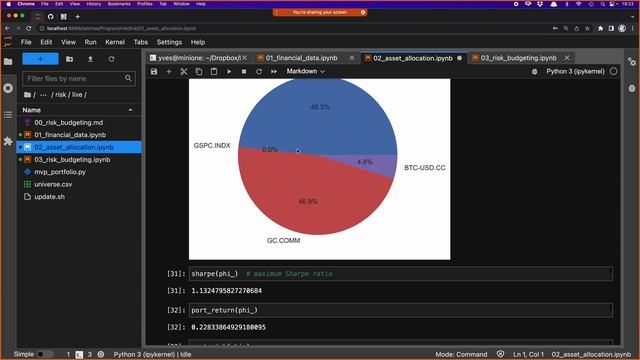Open the Run menu
Image resolution: width=640 pixels, height=360 pixels.
90,42
